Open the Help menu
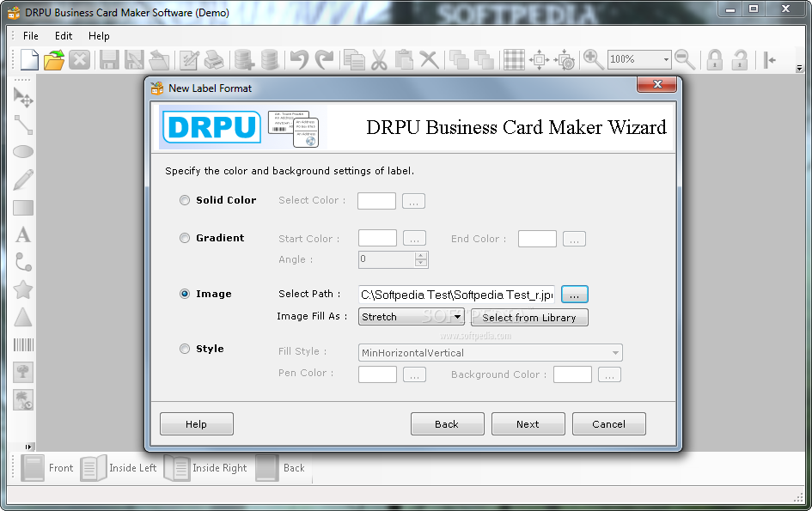This screenshot has width=812, height=511. point(99,36)
